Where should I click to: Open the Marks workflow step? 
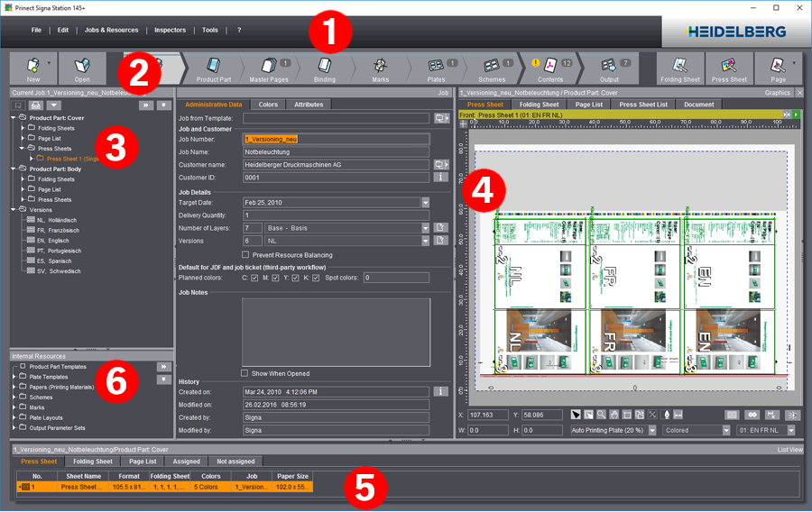coord(380,66)
